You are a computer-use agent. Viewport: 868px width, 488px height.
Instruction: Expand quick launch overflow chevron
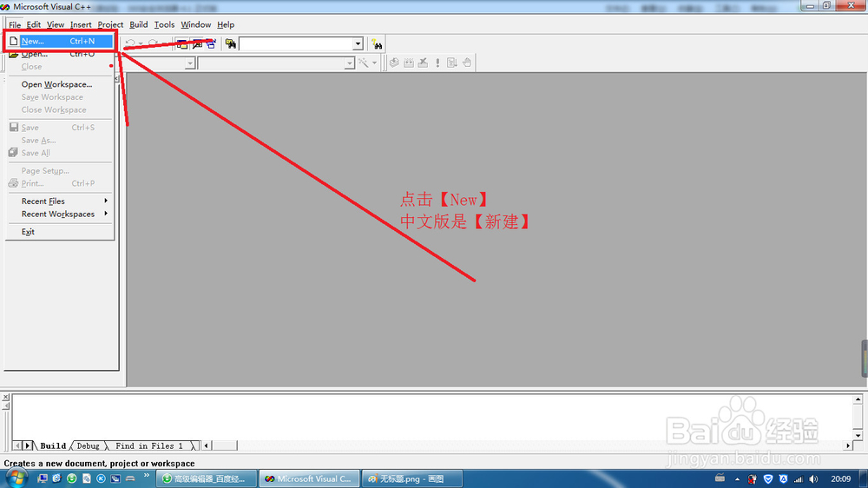[x=146, y=475]
